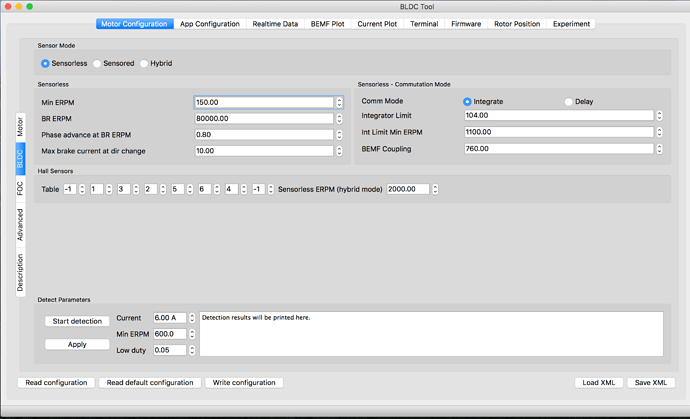Click the Sensorless ERPM hybrid mode field
Screen dimensions: 690x419
[407, 189]
